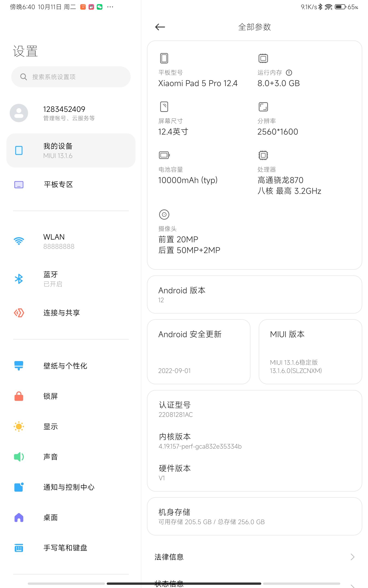The image size is (368, 588).
Task: Tap the 全部参数 page title
Action: click(254, 27)
